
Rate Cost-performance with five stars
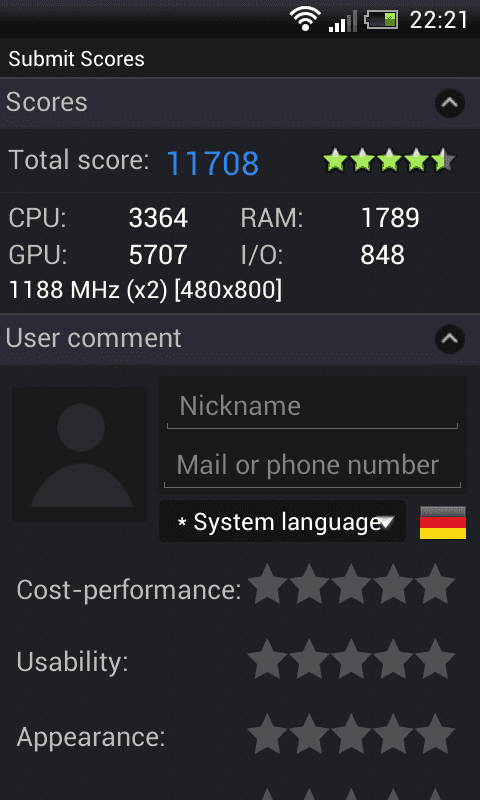pyautogui.click(x=435, y=584)
